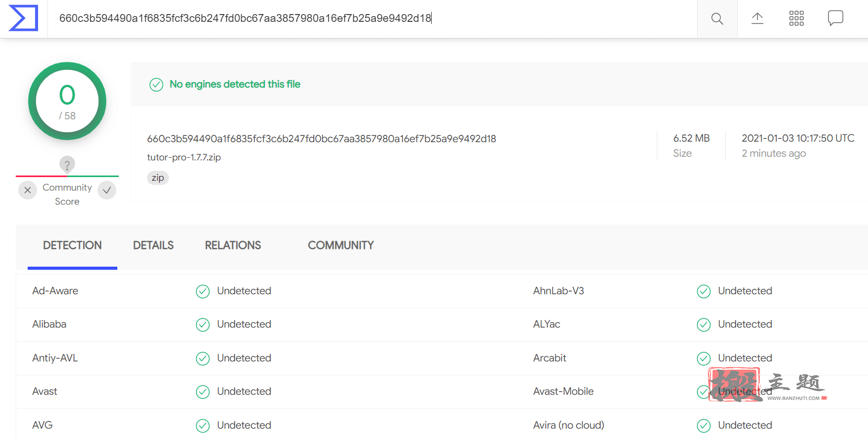This screenshot has width=868, height=438.
Task: Select the Undetected result for Avira (no cloud)
Action: pyautogui.click(x=745, y=425)
